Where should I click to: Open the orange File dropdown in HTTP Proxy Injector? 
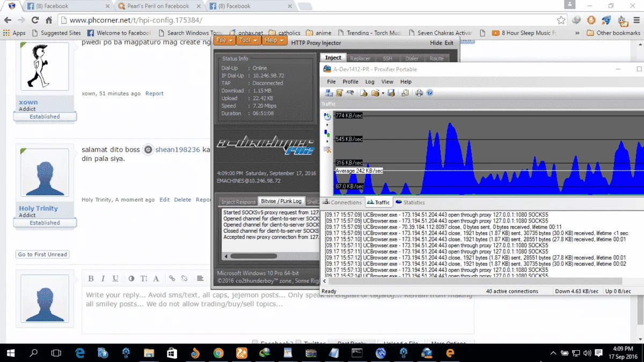(x=224, y=40)
